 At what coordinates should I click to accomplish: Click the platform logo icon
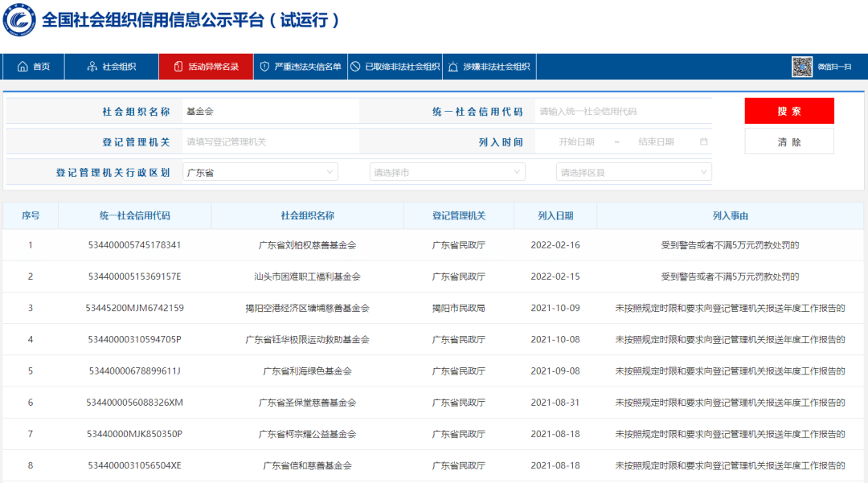[x=19, y=19]
